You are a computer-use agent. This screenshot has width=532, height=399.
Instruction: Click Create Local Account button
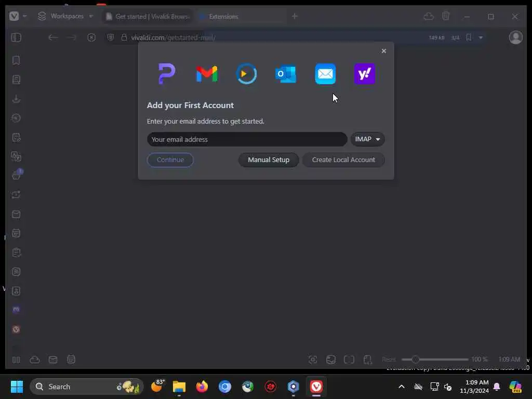[x=343, y=160]
